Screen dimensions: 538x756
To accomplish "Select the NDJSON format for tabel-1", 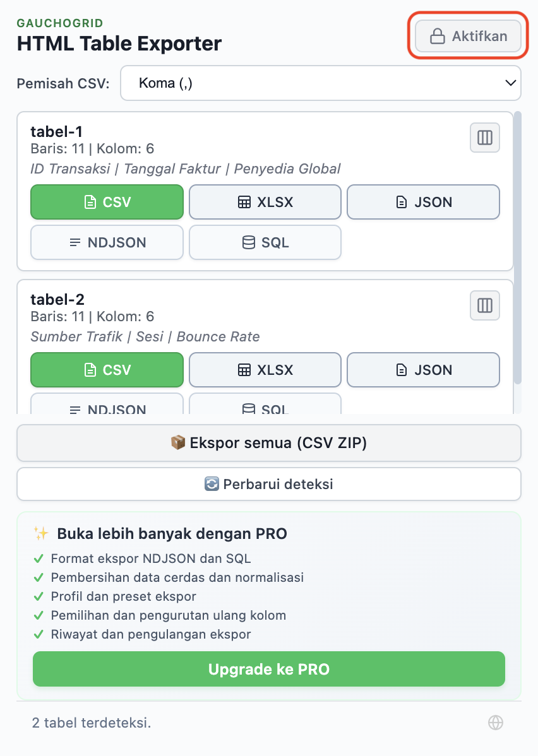I will click(x=107, y=242).
